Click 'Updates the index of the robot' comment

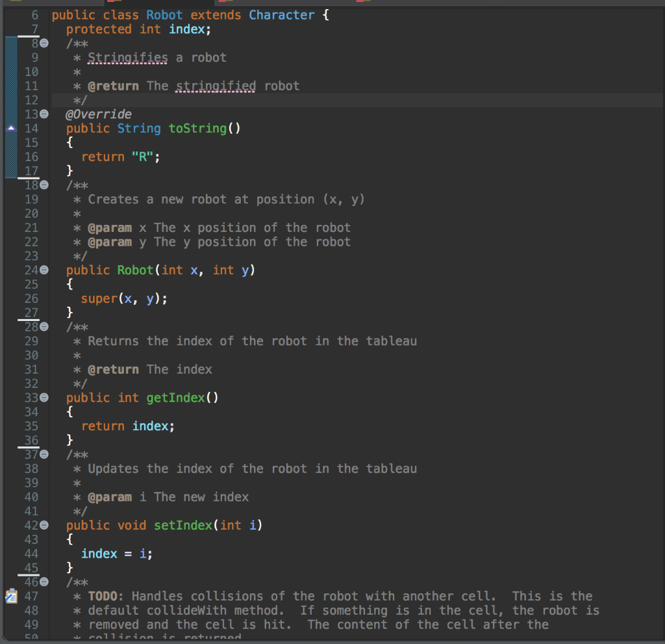click(x=197, y=469)
